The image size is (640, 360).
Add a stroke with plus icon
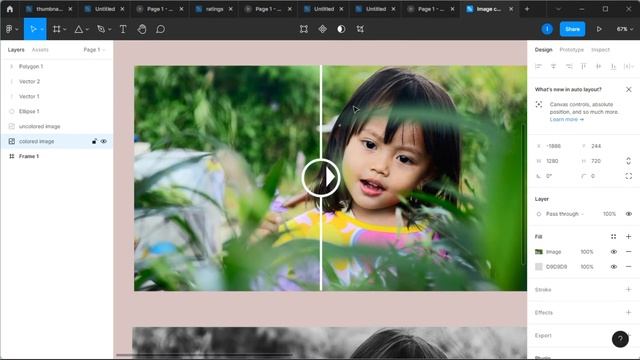[x=629, y=289]
